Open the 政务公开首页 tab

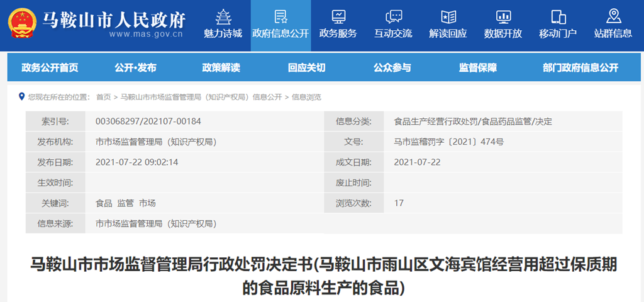click(50, 68)
